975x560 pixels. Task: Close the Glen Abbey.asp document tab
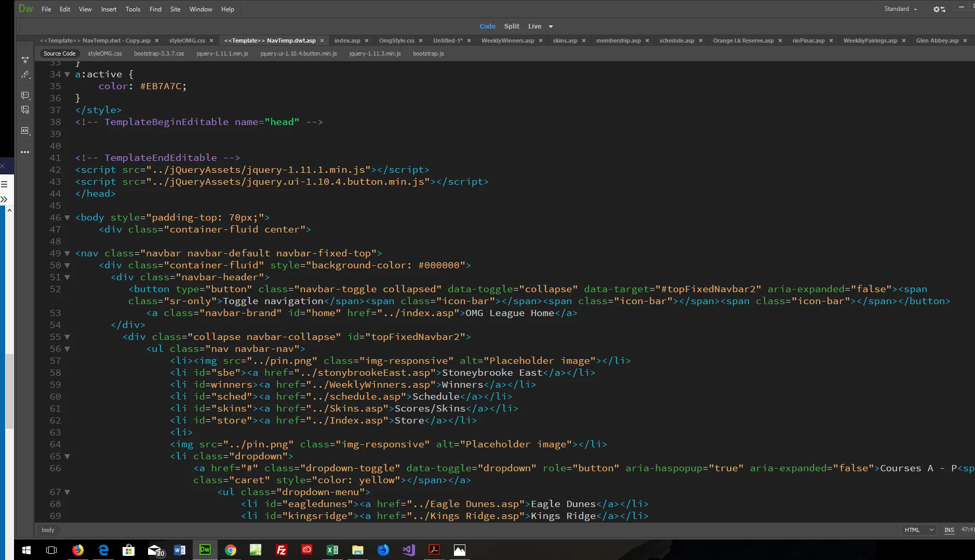click(965, 40)
